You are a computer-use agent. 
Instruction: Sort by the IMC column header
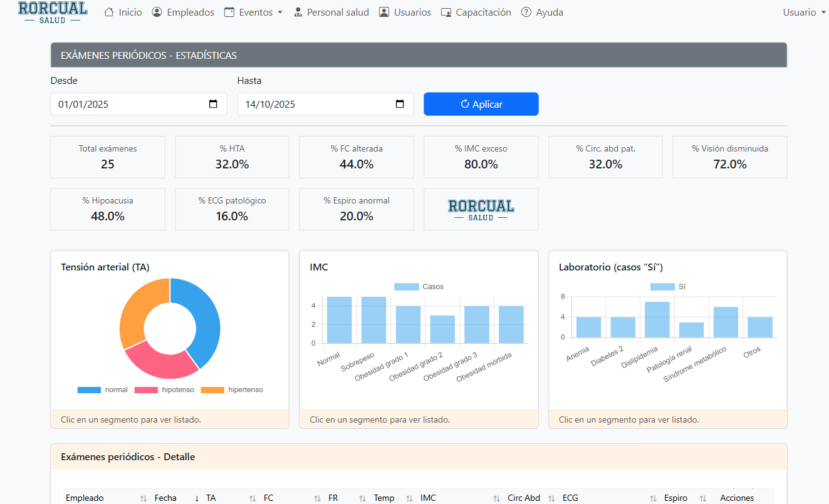click(429, 498)
